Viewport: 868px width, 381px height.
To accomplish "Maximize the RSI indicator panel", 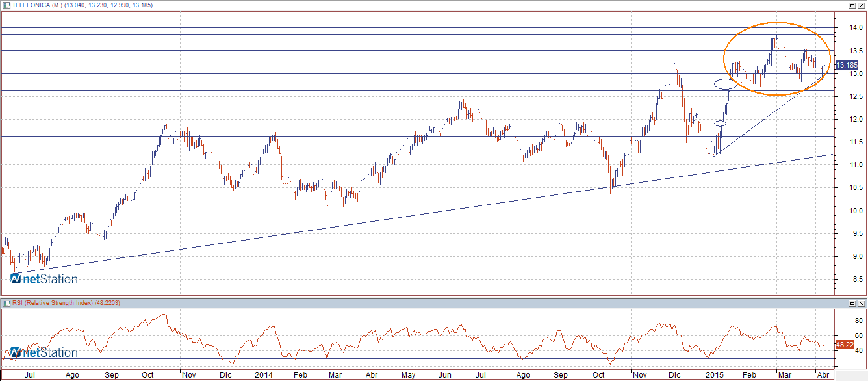I will pyautogui.click(x=852, y=304).
